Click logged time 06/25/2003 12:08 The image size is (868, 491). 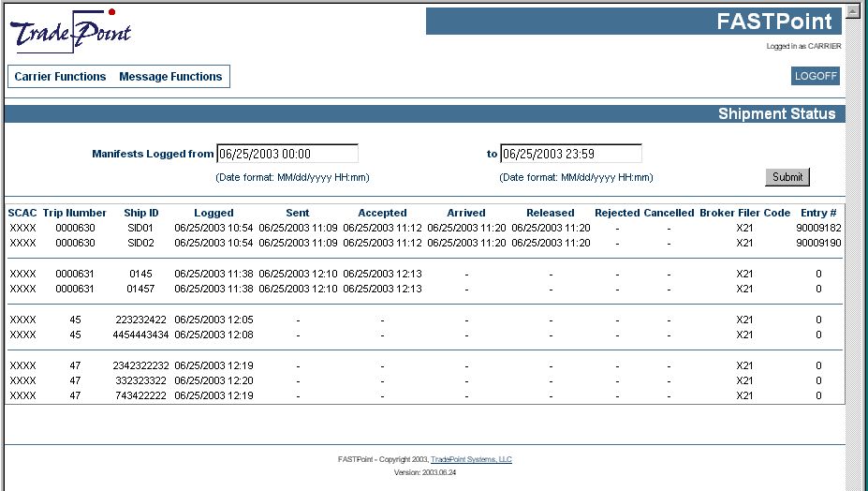click(x=213, y=335)
